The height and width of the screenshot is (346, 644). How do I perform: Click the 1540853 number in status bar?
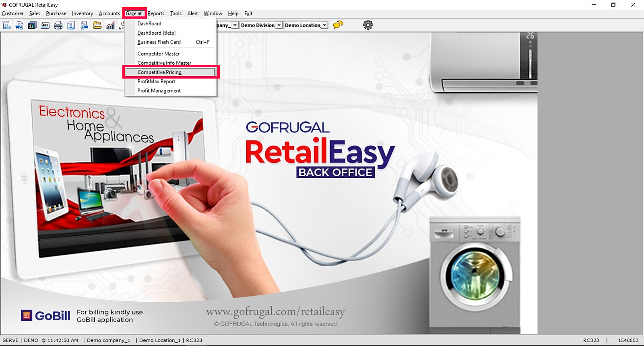(x=628, y=340)
